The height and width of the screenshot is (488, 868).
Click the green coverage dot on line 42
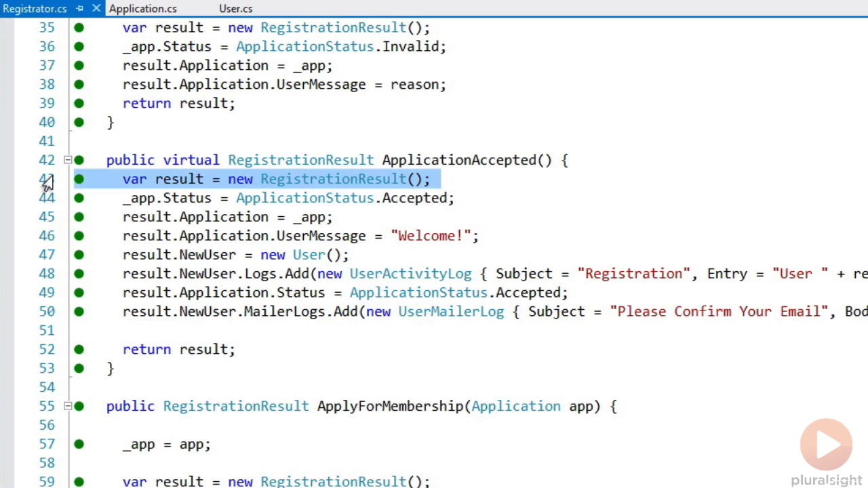click(79, 160)
